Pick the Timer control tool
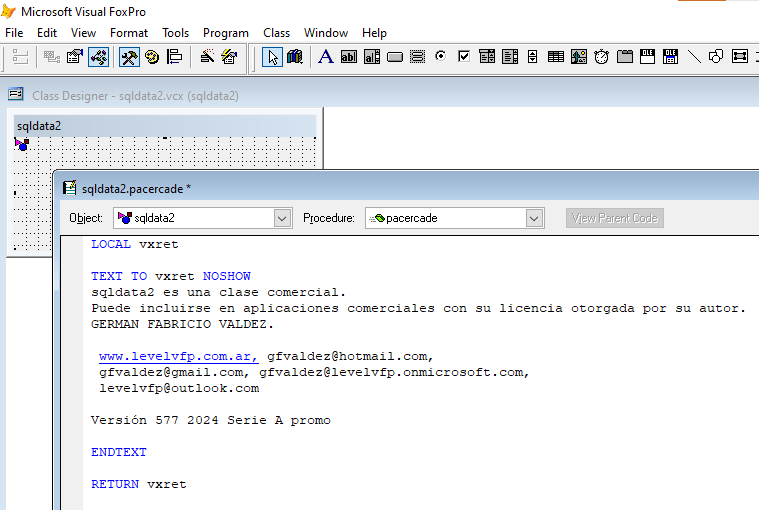The height and width of the screenshot is (510, 759). 602,57
